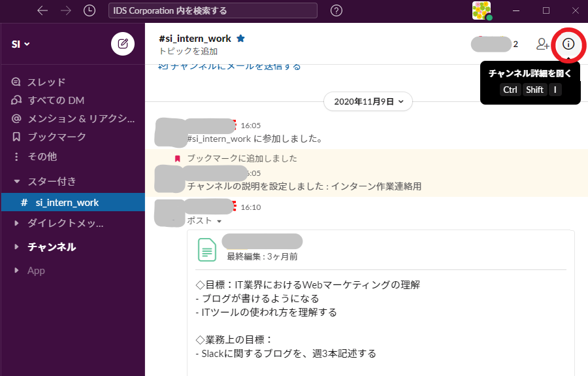Minimize the Slack window

[516, 10]
